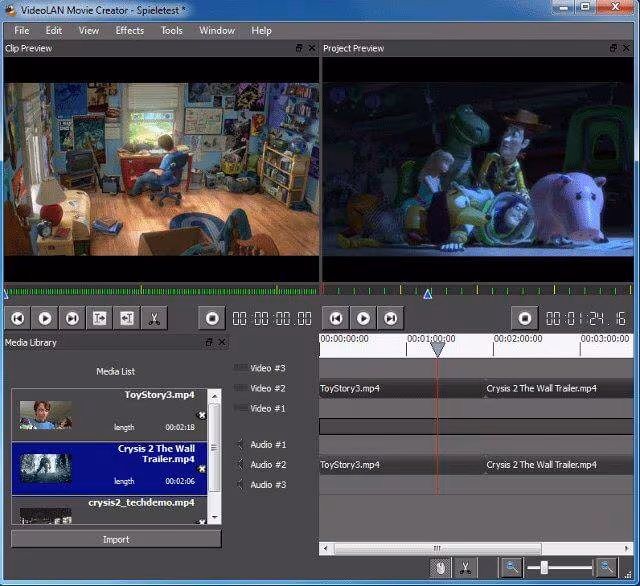Select the mouse selection tool below timeline

[440, 568]
